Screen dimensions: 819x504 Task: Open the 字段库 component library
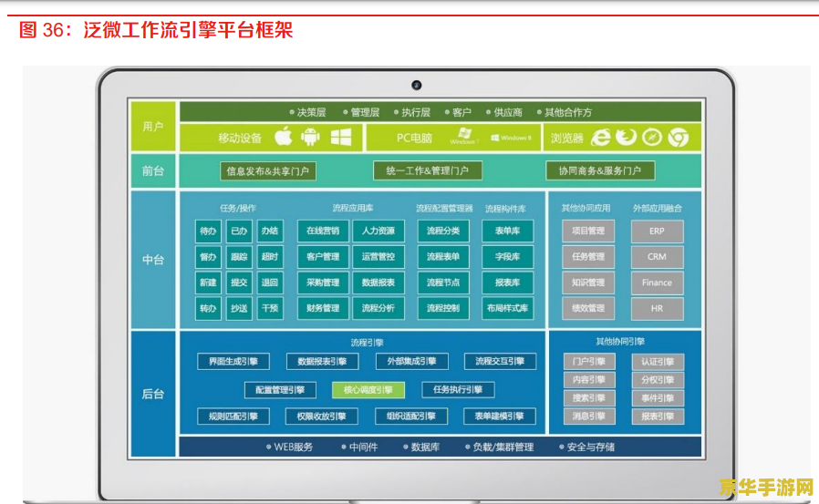[508, 257]
